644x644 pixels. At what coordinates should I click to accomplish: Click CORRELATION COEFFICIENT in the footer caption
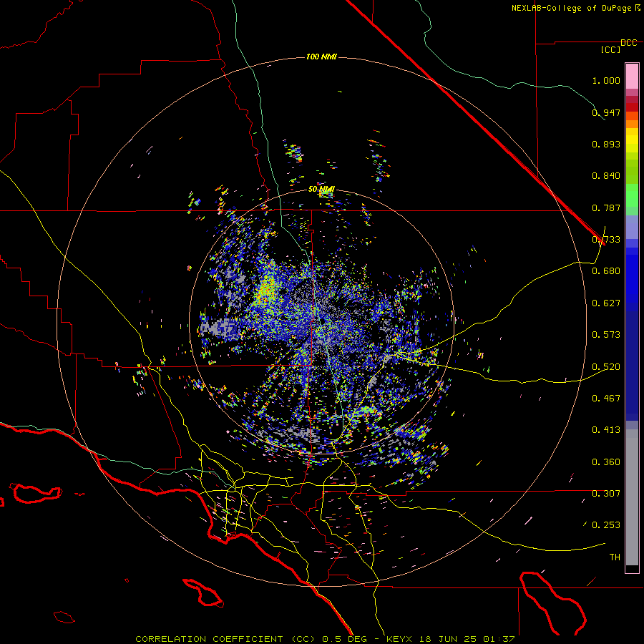(x=209, y=639)
